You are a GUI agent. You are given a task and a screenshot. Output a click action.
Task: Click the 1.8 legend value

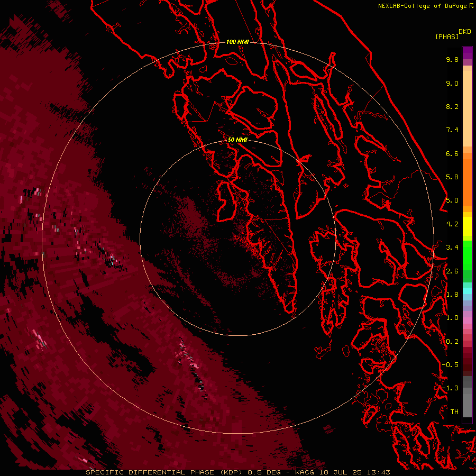452,295
